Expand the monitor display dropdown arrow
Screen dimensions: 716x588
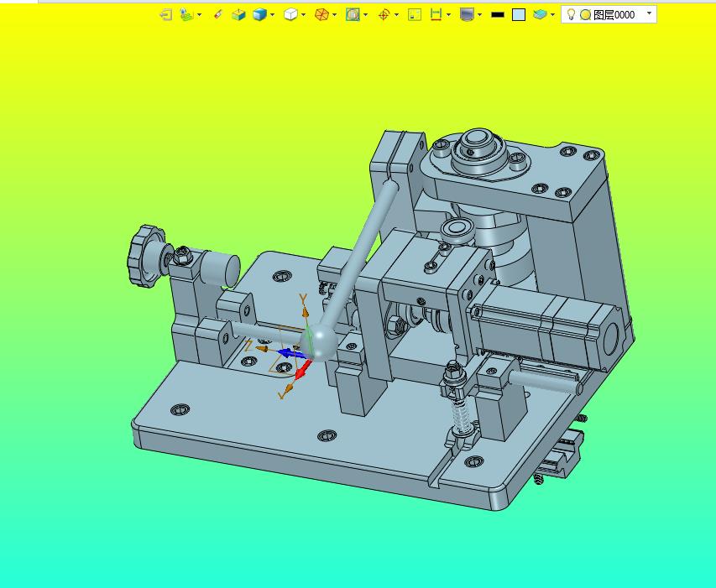(480, 15)
